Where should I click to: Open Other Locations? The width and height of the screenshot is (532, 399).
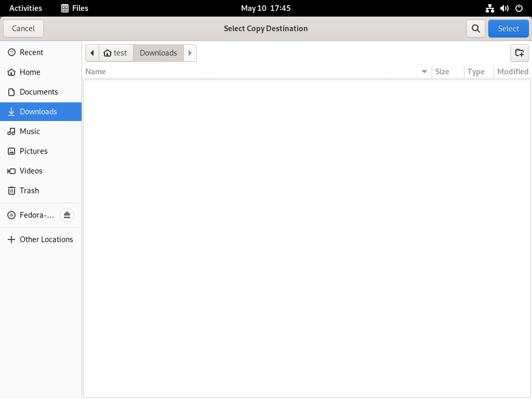41,240
